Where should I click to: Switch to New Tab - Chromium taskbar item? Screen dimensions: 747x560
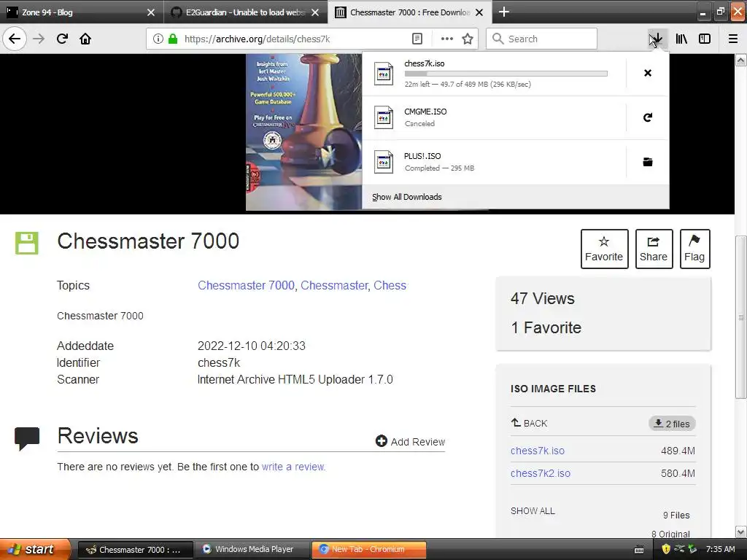click(369, 549)
